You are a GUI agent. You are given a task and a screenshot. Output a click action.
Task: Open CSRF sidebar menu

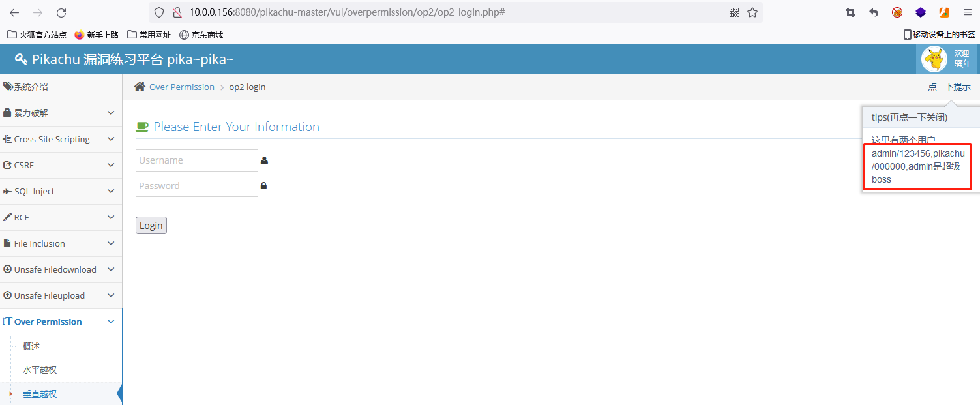pyautogui.click(x=61, y=165)
